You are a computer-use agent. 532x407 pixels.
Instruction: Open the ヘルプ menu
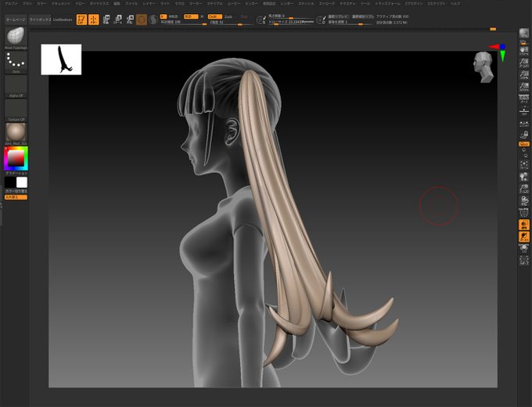[455, 3]
